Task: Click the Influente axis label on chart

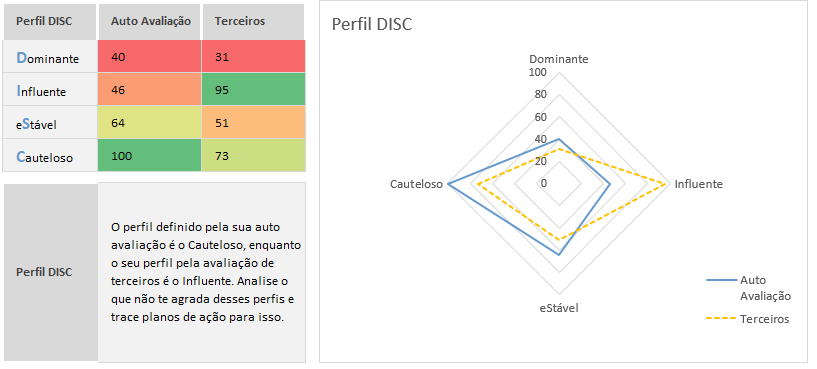Action: [x=698, y=184]
